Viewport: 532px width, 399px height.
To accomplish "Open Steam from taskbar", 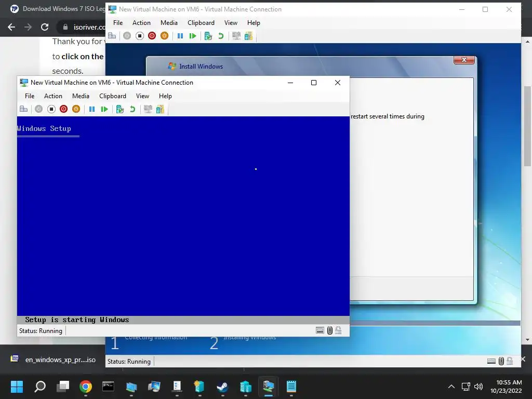I will 222,387.
